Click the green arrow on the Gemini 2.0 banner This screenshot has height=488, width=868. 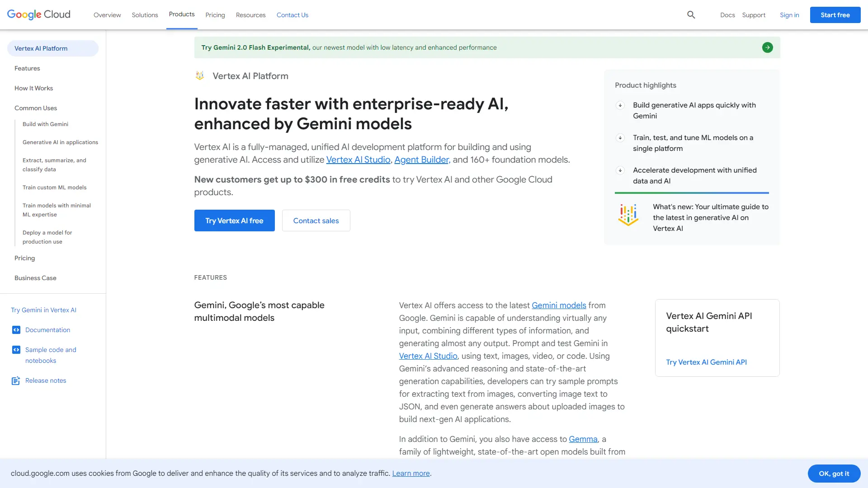[x=767, y=47]
